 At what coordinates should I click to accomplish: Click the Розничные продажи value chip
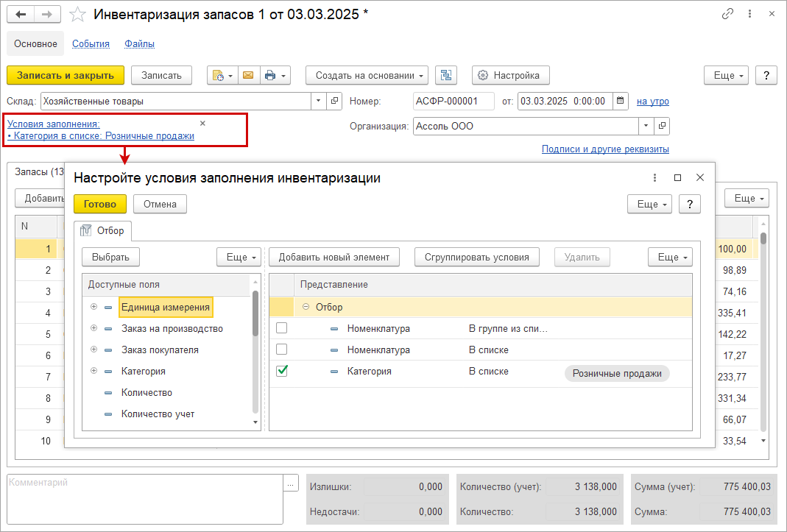[617, 373]
